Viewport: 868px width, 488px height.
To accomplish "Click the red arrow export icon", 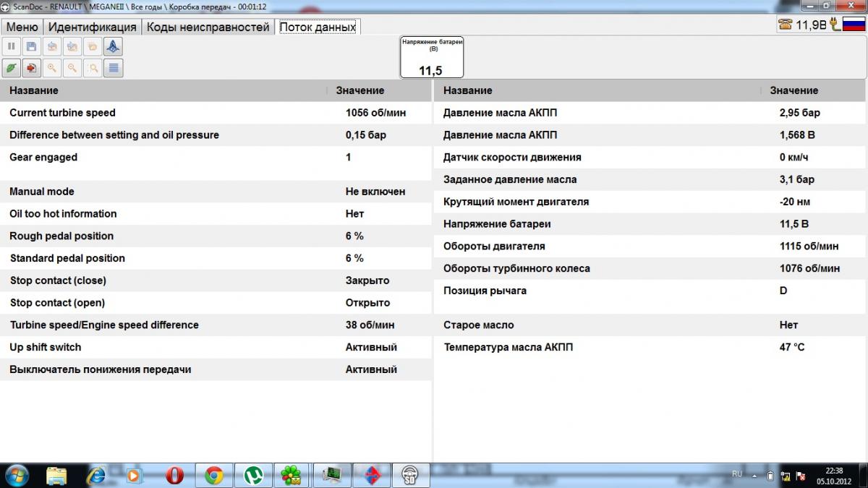I will (32, 68).
